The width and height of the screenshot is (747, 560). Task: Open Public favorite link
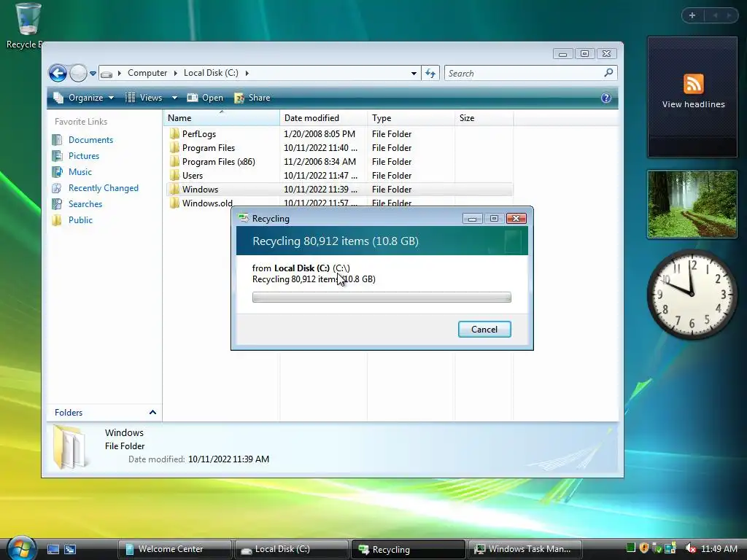click(80, 220)
